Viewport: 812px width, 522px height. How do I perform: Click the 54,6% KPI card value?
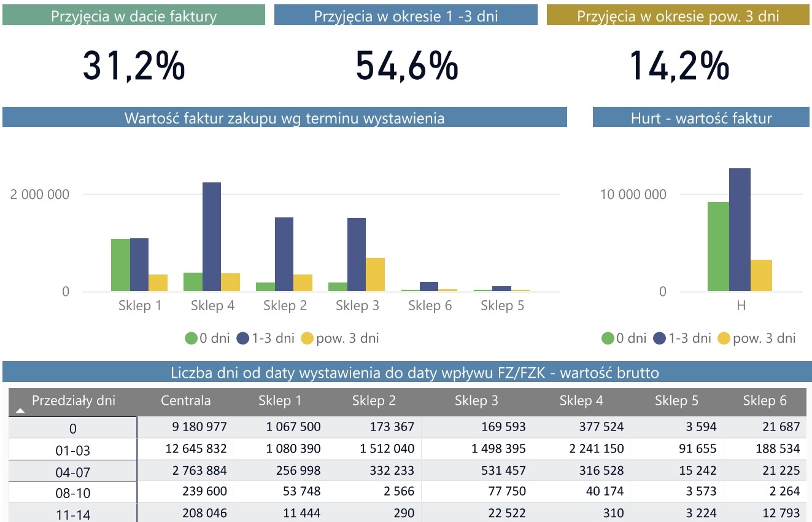pyautogui.click(x=406, y=66)
